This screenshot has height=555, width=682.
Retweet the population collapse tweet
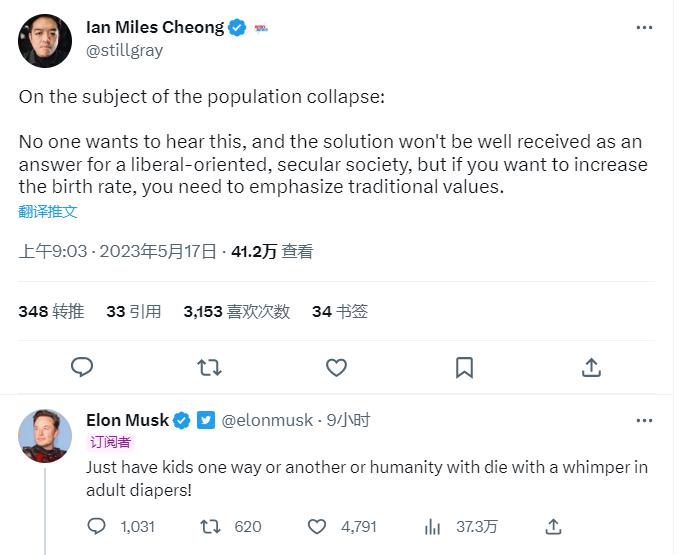(x=209, y=368)
